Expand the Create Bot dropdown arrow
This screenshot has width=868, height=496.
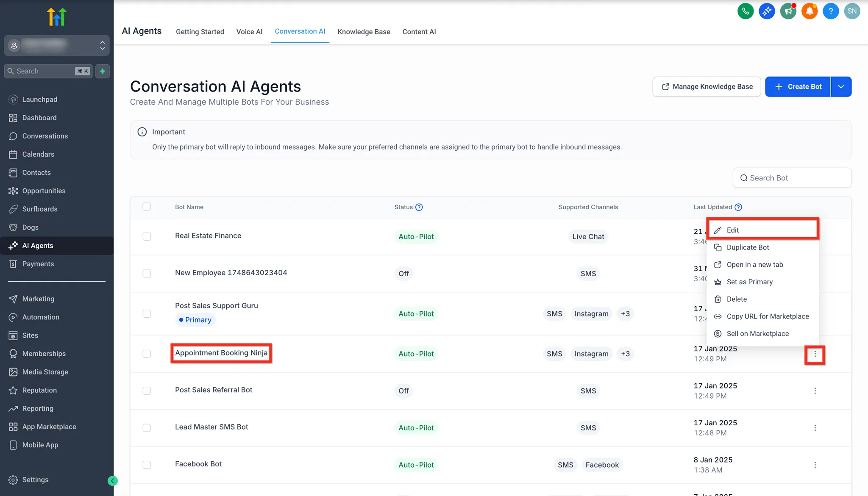(841, 86)
